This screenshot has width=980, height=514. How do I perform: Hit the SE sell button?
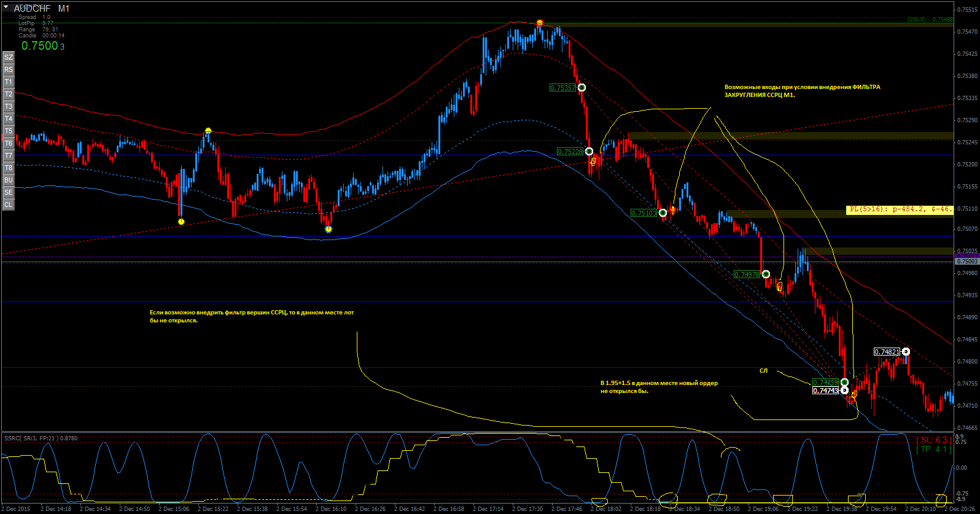pos(9,192)
